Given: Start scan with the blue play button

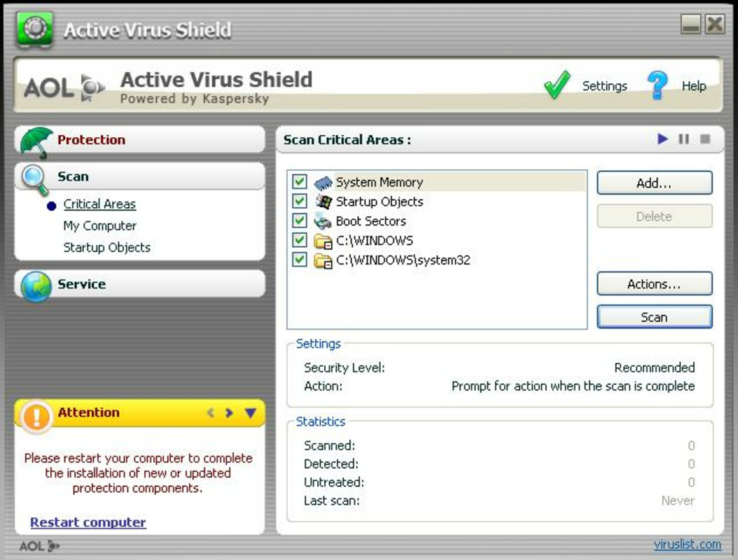Looking at the screenshot, I should (662, 139).
